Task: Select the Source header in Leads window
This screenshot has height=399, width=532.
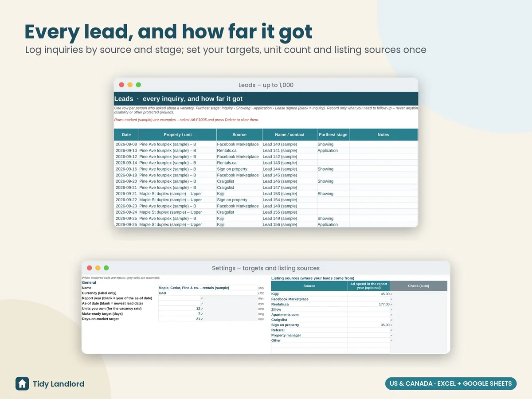Action: 239,135
